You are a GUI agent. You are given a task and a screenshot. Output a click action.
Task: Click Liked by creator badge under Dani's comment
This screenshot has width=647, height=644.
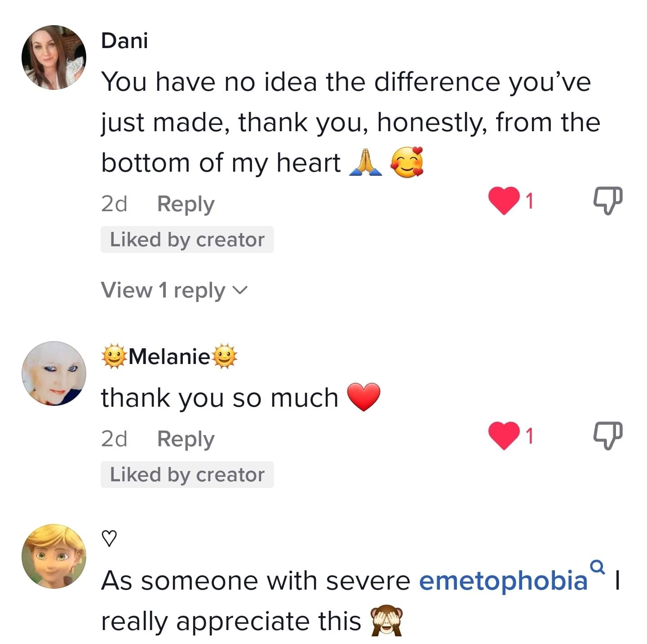coord(187,240)
